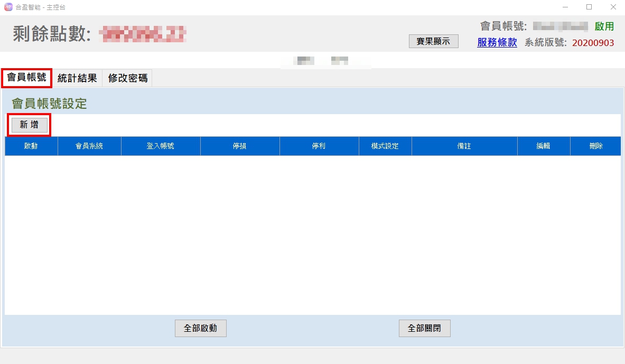Click the 停損 column header
The width and height of the screenshot is (625, 364).
(240, 146)
